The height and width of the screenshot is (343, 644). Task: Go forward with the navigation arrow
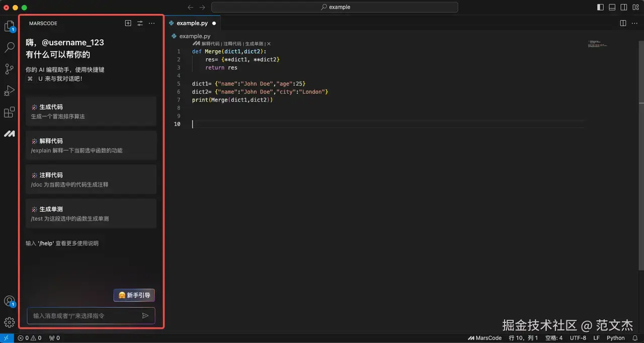202,7
